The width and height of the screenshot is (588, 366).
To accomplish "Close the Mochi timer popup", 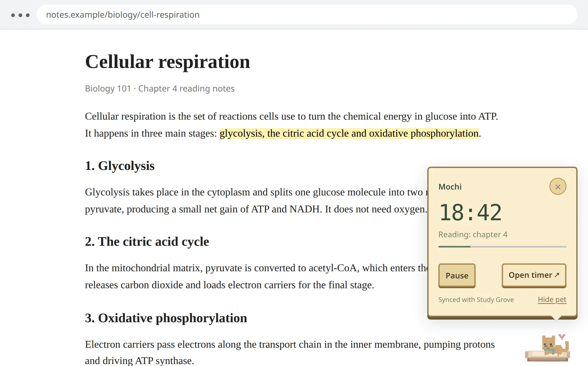I will (558, 187).
